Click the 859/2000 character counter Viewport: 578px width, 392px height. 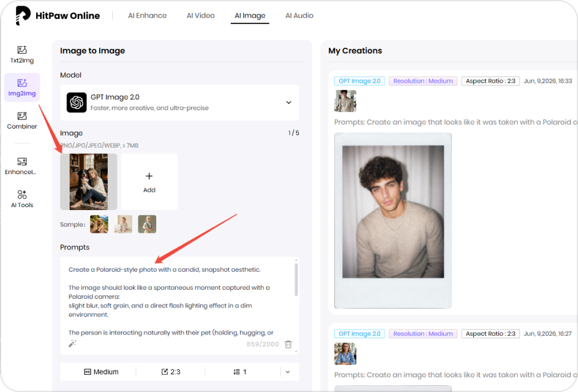click(263, 344)
